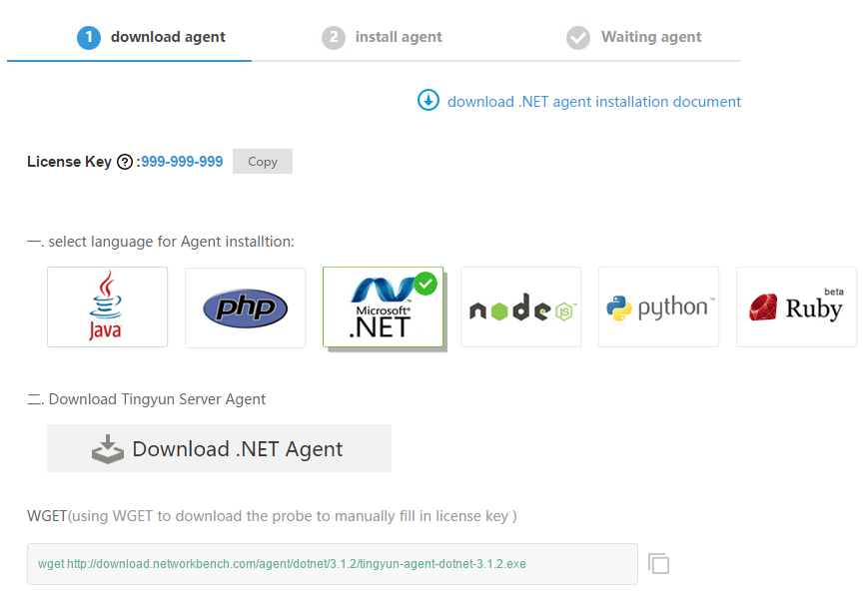Toggle the green checkmark on the .NET tile
Image resolution: width=868 pixels, height=609 pixels.
coord(426,284)
